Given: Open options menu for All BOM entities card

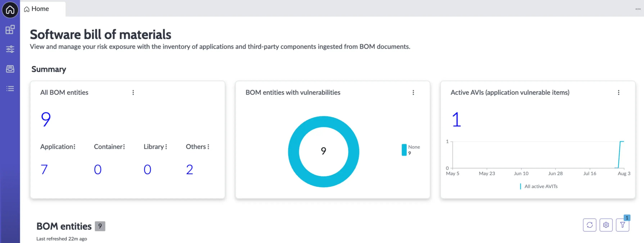Looking at the screenshot, I should [x=133, y=92].
